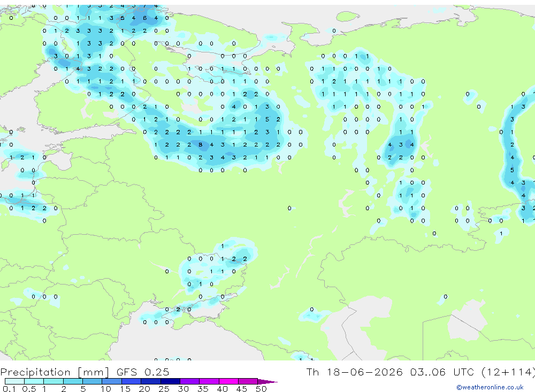Click the precipitation value '6' near map top
This screenshot has width=535, height=392.
[x=144, y=18]
